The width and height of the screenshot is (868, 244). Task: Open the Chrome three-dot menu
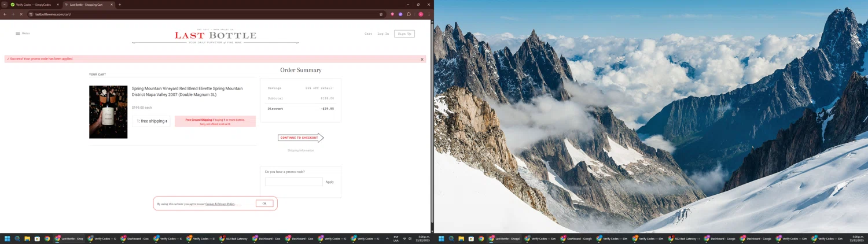coord(429,14)
